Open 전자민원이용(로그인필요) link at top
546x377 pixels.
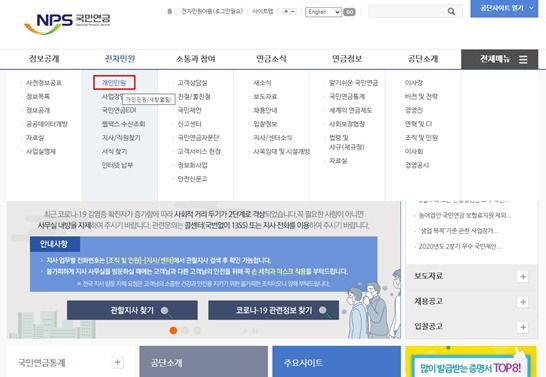coord(212,11)
